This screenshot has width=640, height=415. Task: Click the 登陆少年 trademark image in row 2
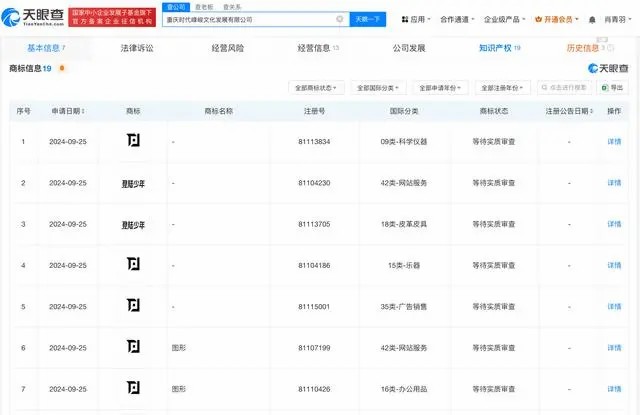click(x=133, y=183)
